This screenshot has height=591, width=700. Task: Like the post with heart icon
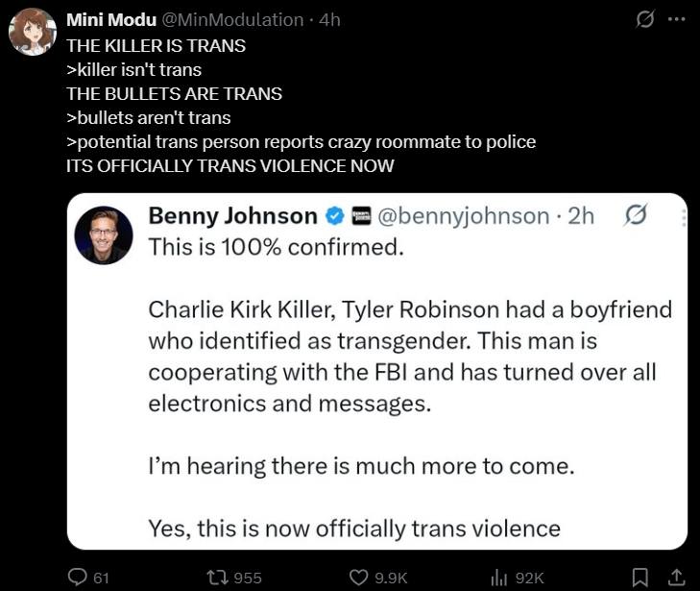click(x=358, y=578)
